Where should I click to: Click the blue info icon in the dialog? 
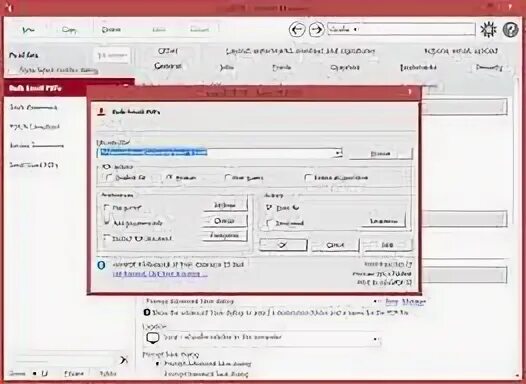pos(101,265)
